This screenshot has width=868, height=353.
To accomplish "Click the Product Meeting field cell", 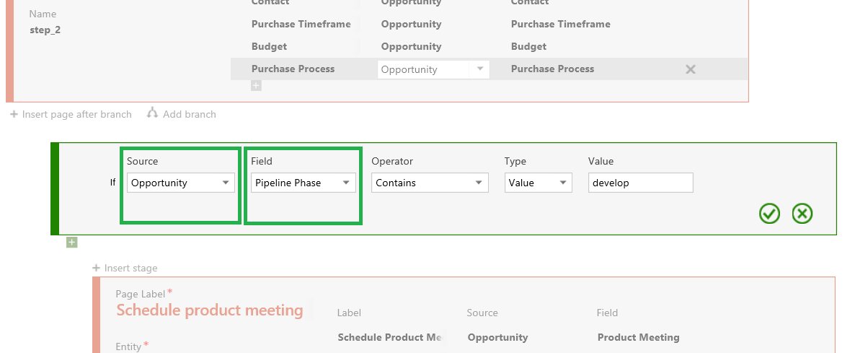I will point(638,337).
